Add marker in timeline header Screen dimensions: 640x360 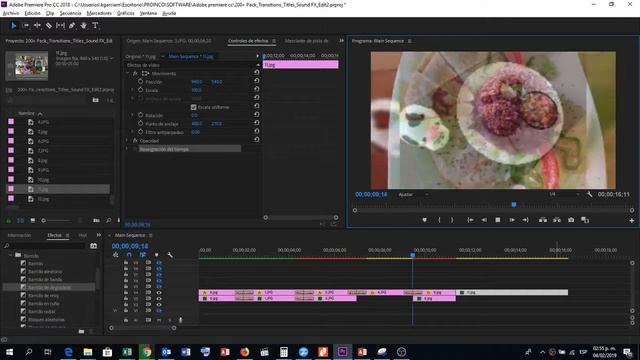(x=156, y=255)
